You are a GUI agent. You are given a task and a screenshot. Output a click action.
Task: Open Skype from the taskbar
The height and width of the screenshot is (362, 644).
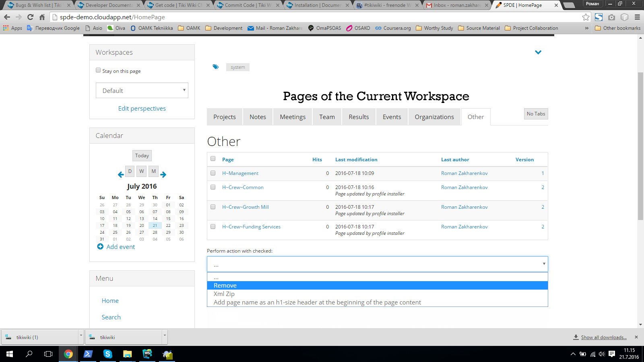[x=107, y=354]
